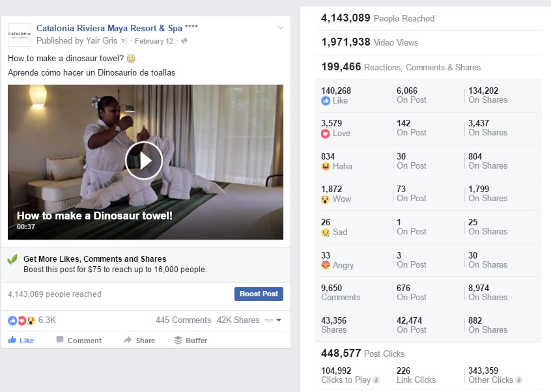The image size is (551, 392).
Task: Click the Buffer stacked layers icon
Action: click(x=178, y=340)
